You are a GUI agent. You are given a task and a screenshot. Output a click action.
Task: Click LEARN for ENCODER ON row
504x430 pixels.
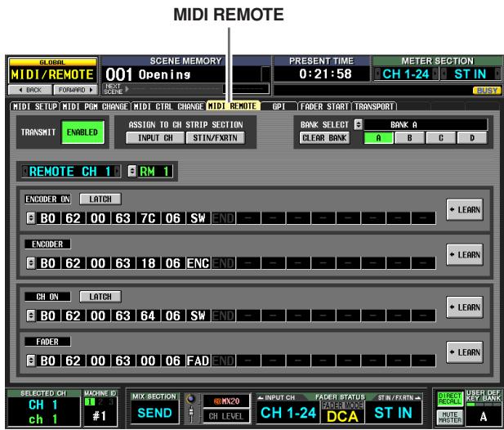pyautogui.click(x=465, y=210)
